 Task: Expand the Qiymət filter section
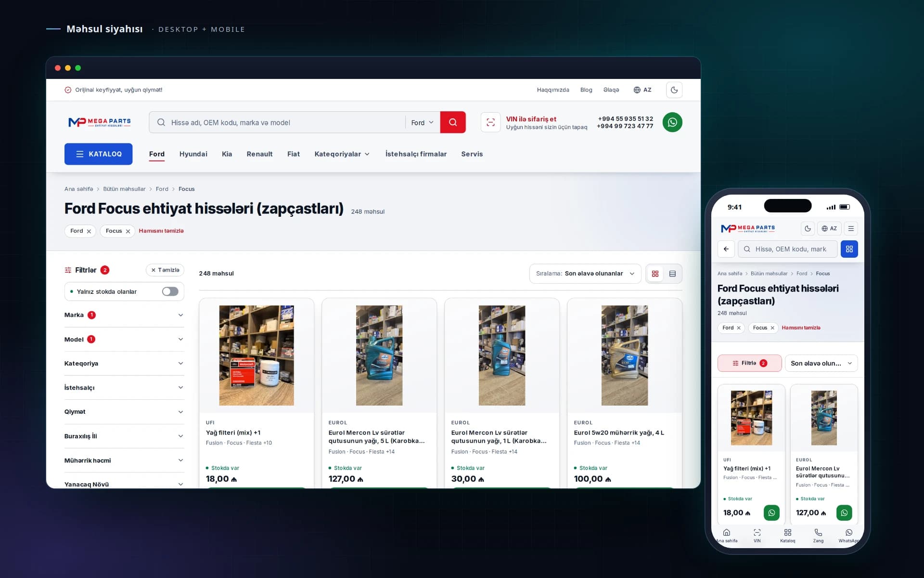124,412
